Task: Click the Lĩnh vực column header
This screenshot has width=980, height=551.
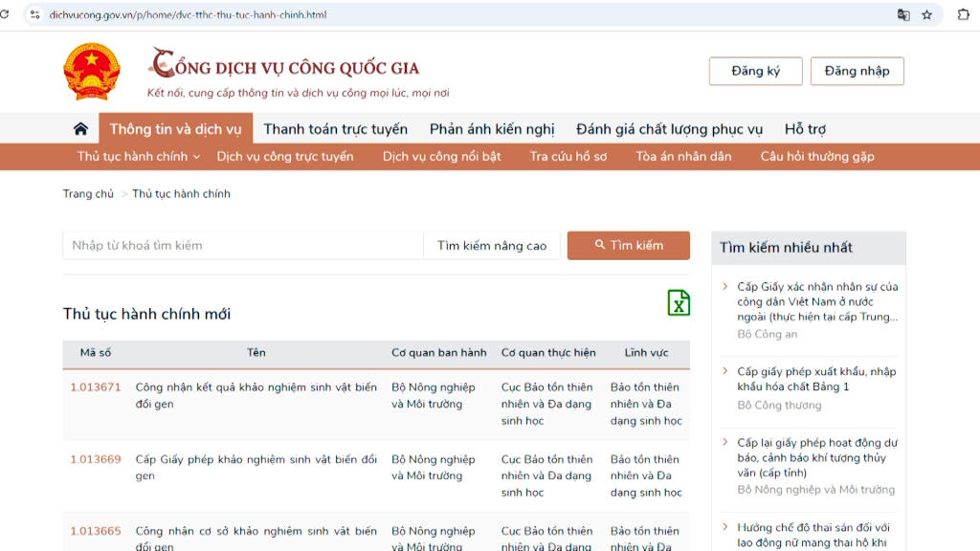Action: pos(646,353)
